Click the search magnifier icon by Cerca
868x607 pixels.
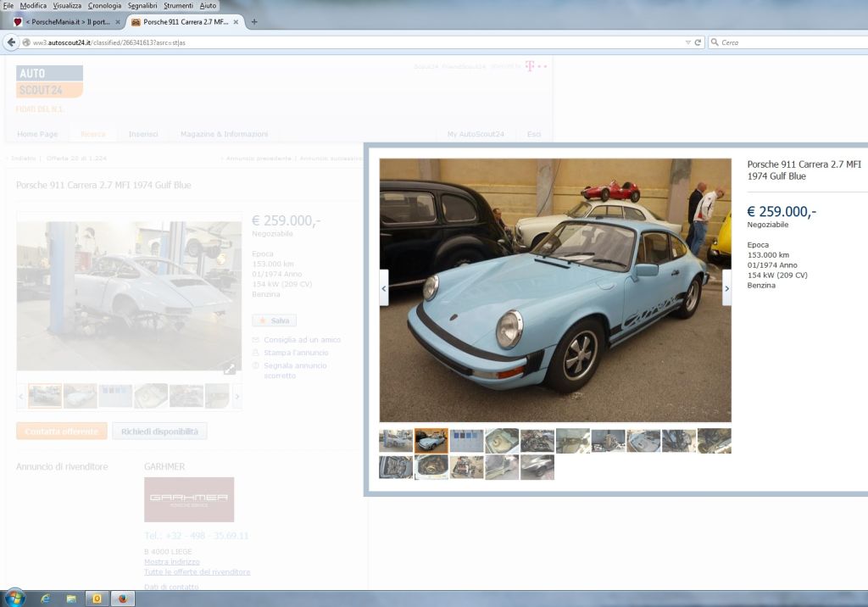coord(715,42)
